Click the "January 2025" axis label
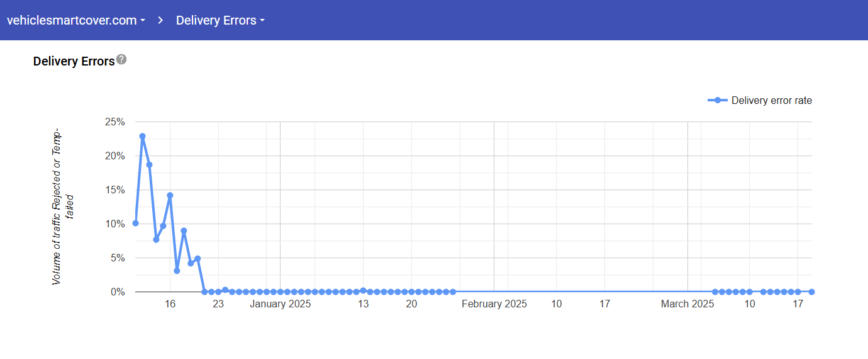868x359 pixels. pos(280,304)
